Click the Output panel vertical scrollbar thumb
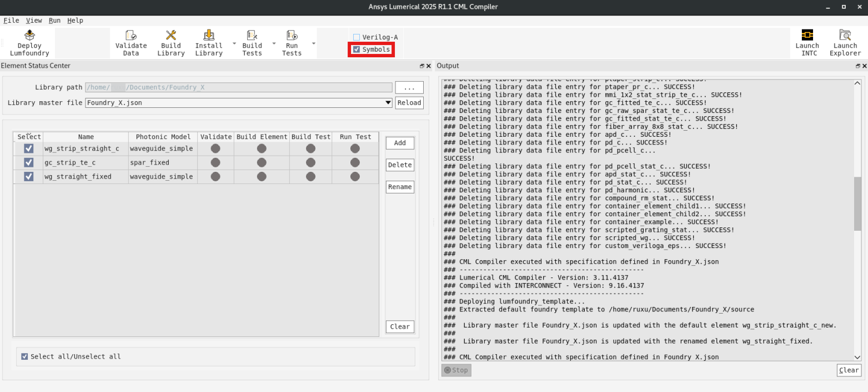868x392 pixels. click(857, 204)
